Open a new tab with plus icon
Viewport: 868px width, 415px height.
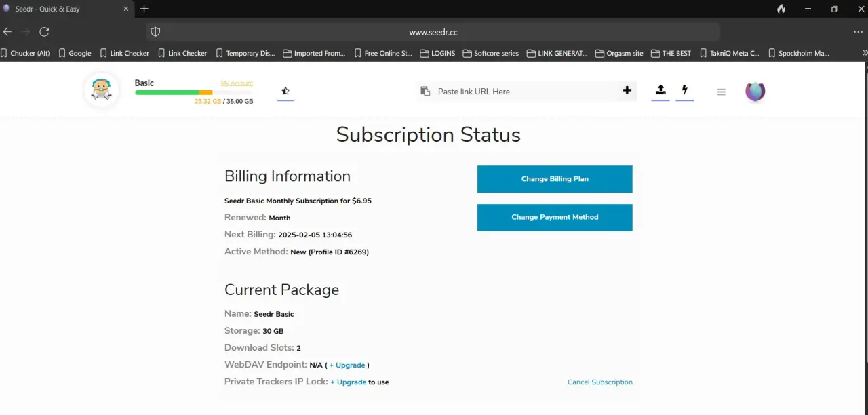coord(144,9)
